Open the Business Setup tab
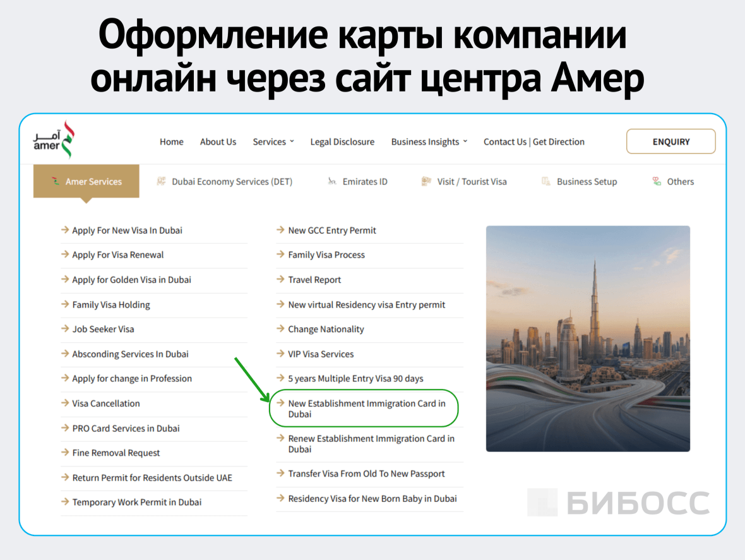 pyautogui.click(x=579, y=181)
